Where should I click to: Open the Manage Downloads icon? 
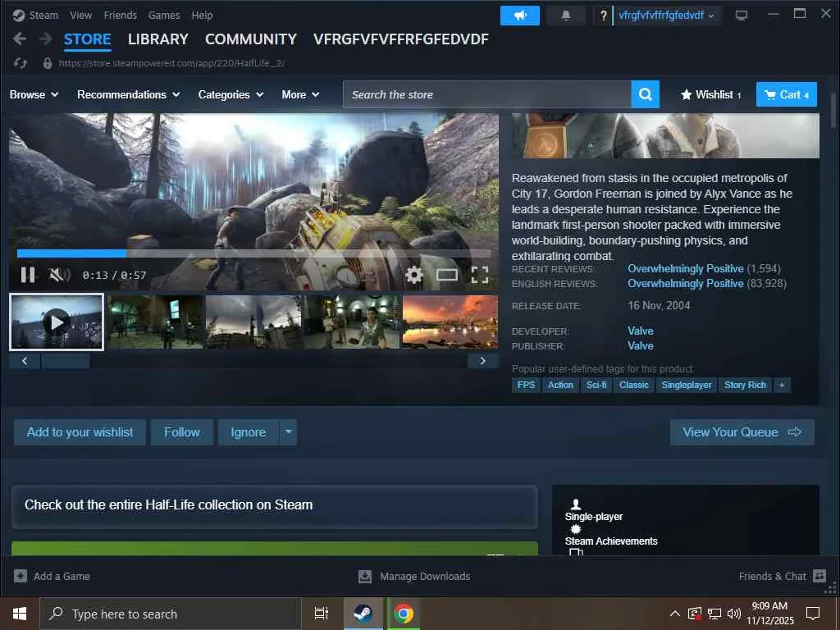pos(365,576)
